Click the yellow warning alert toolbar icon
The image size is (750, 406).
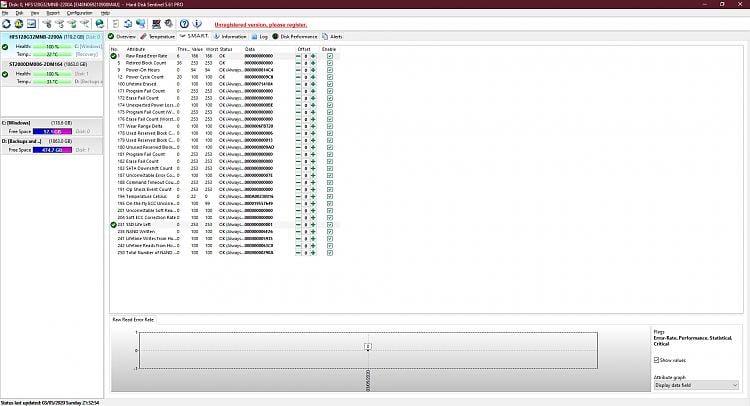(19, 23)
